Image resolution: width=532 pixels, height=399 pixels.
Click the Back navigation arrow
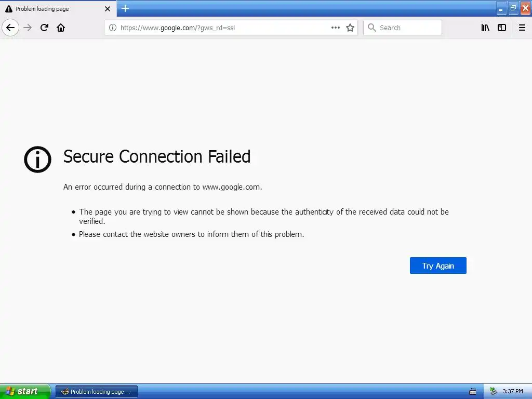10,28
